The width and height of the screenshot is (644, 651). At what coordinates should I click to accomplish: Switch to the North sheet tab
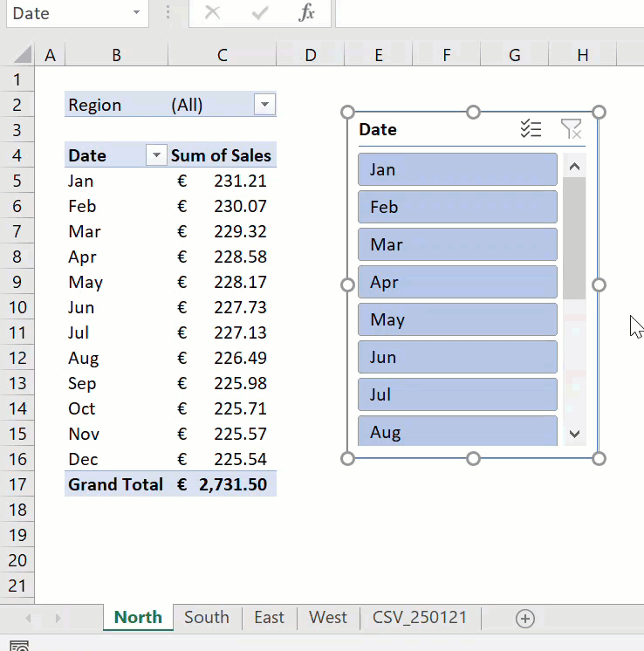tap(138, 617)
